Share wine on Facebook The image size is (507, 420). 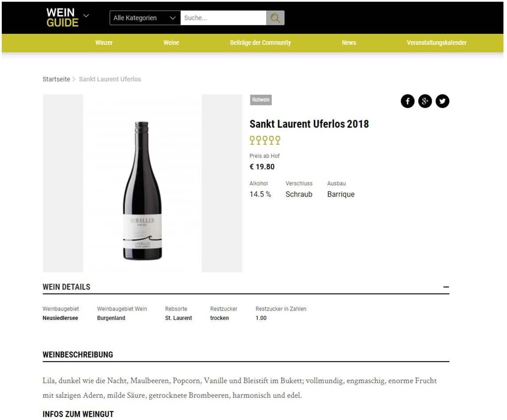407,101
